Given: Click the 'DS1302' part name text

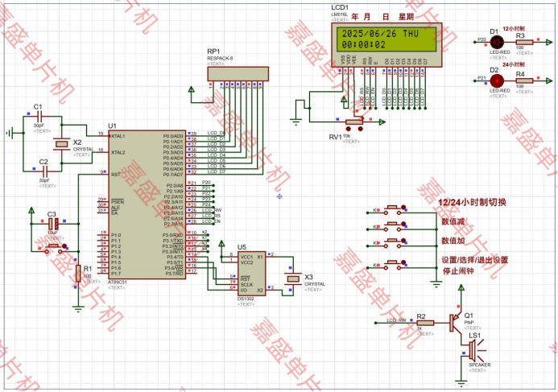Looking at the screenshot, I should [246, 299].
